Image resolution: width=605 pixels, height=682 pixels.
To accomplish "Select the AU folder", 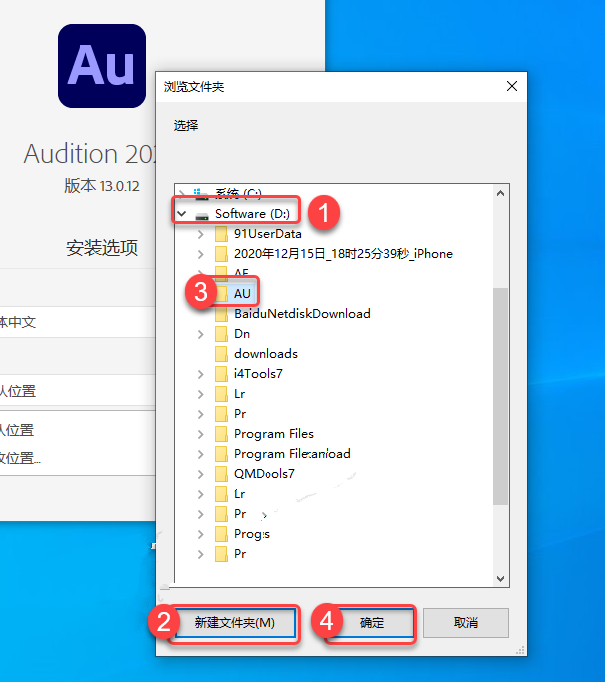I will [x=242, y=294].
